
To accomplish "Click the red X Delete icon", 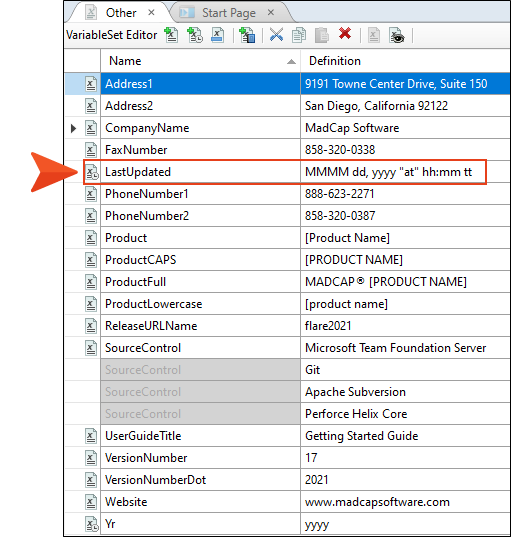I will [x=345, y=34].
